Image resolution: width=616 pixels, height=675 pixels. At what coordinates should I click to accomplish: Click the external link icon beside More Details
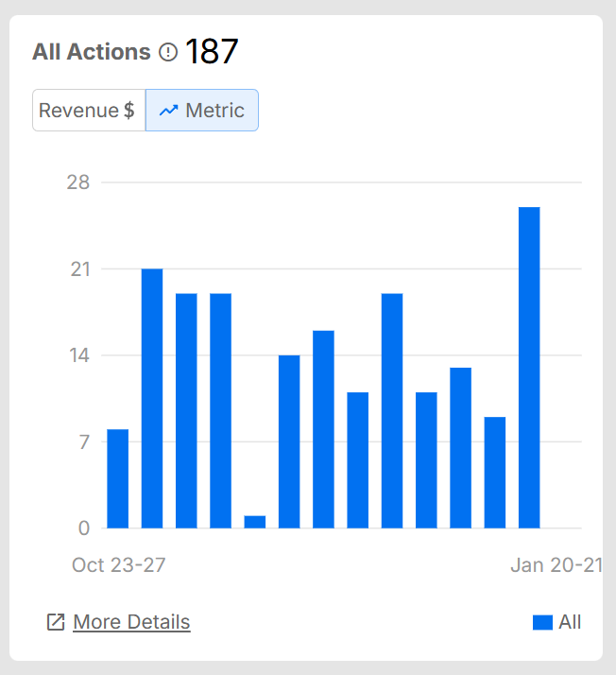[x=56, y=622]
